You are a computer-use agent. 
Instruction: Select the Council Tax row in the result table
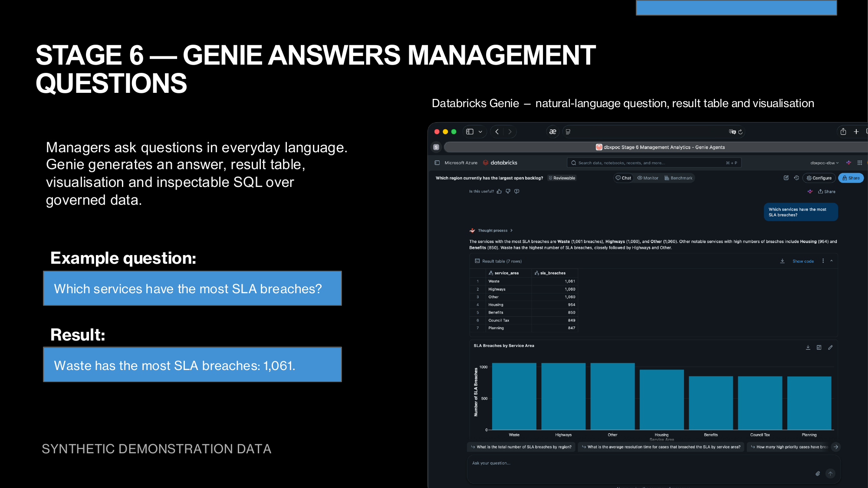tap(524, 320)
